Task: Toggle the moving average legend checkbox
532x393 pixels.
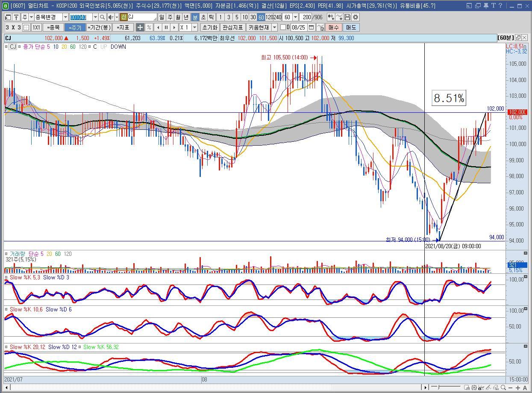Action: 20,47
